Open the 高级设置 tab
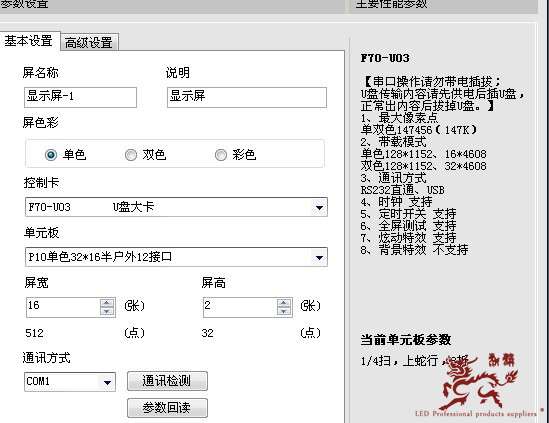The width and height of the screenshot is (549, 423). coord(89,42)
